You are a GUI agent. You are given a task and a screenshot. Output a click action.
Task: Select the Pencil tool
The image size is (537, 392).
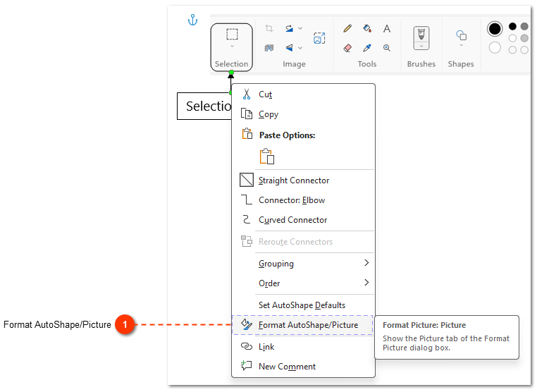pyautogui.click(x=347, y=28)
